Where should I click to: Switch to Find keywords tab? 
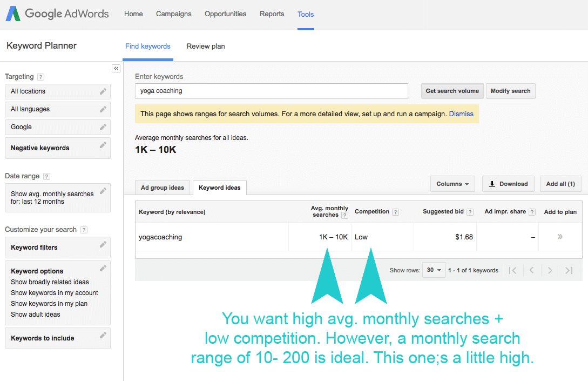pyautogui.click(x=148, y=46)
